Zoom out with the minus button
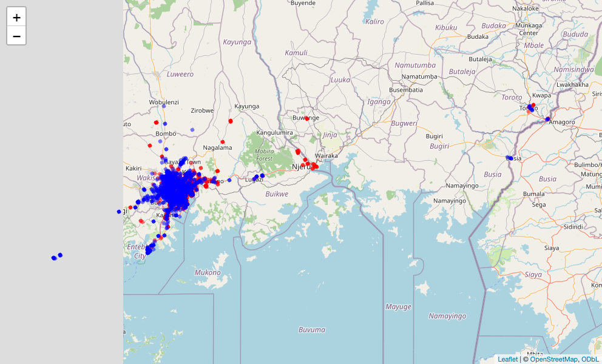 pos(16,36)
